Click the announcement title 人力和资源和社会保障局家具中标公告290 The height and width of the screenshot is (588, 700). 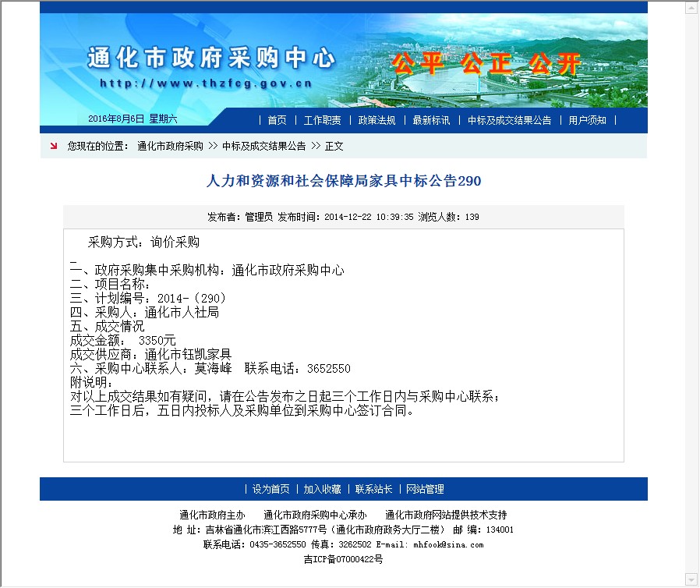click(344, 181)
